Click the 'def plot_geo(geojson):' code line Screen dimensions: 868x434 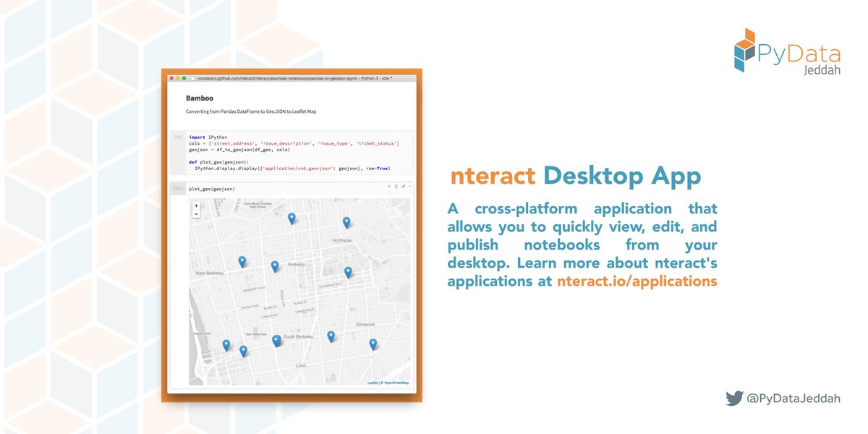point(218,162)
